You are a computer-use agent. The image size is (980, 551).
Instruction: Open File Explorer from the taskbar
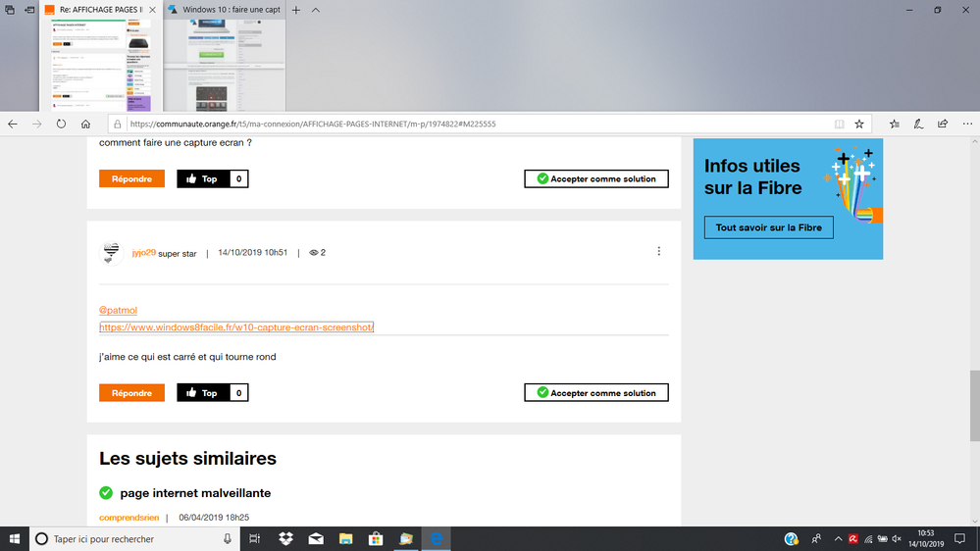point(345,538)
